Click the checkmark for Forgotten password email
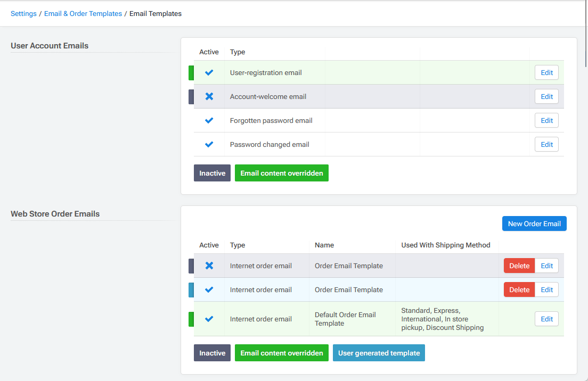 coord(209,120)
